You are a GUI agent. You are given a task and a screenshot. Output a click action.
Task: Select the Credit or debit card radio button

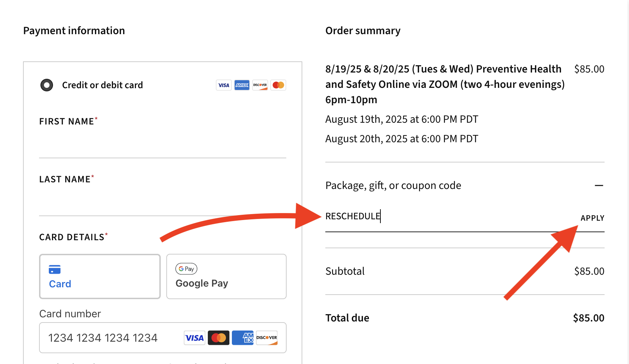[x=47, y=85]
